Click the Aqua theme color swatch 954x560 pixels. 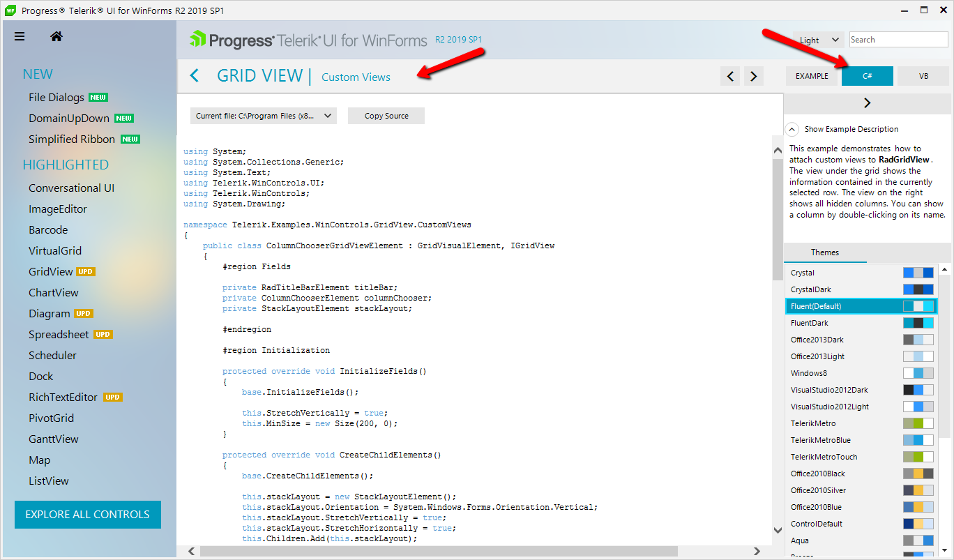[918, 540]
